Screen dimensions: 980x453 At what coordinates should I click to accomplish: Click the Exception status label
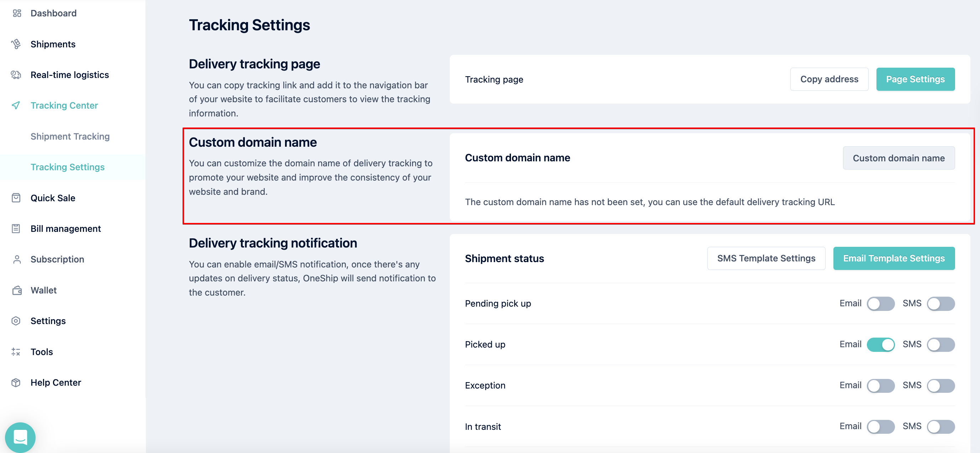tap(485, 385)
